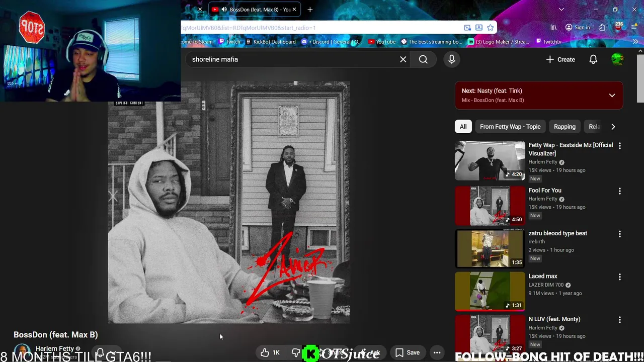Open Harlem Fetty channel avatar
644x362 pixels.
point(22,352)
